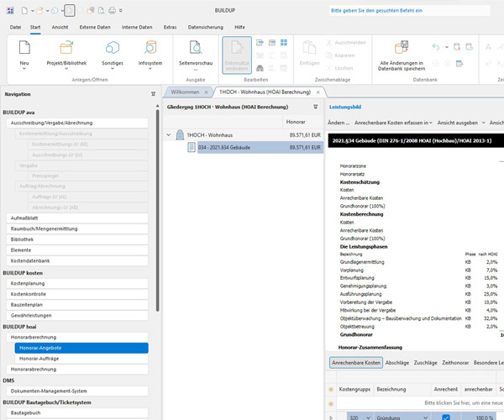The height and width of the screenshot is (420, 504).
Task: Click the document icon of 034 - 2021.§34 Gebäude
Action: click(192, 147)
